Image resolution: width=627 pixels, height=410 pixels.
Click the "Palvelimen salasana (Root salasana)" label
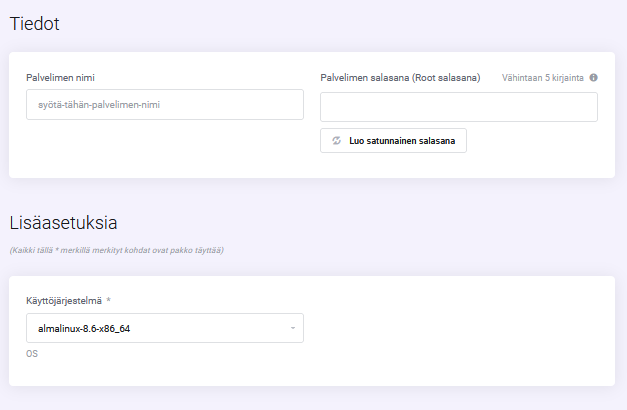click(400, 77)
